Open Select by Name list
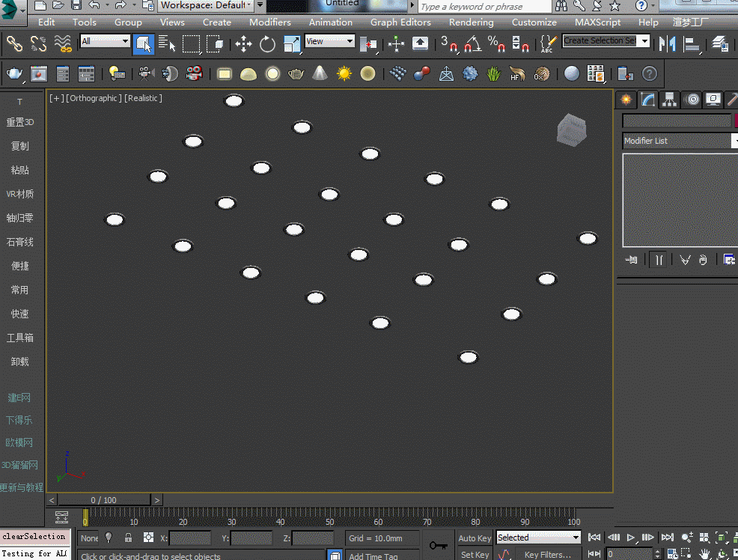Image resolution: width=738 pixels, height=560 pixels. coord(168,44)
